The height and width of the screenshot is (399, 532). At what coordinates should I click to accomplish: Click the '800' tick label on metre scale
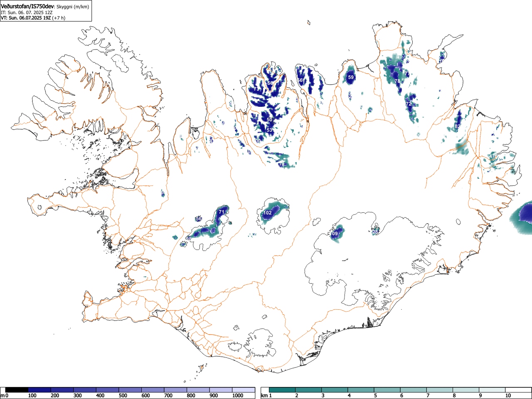(191, 396)
